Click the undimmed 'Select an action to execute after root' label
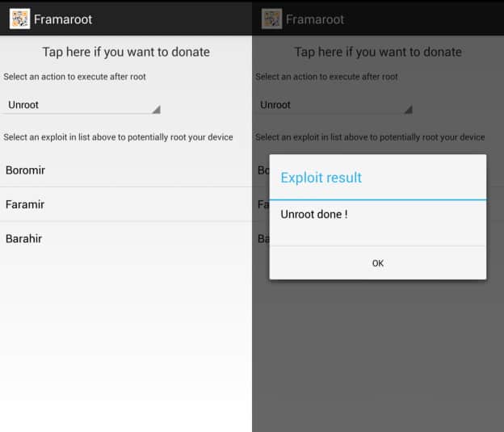 click(74, 77)
